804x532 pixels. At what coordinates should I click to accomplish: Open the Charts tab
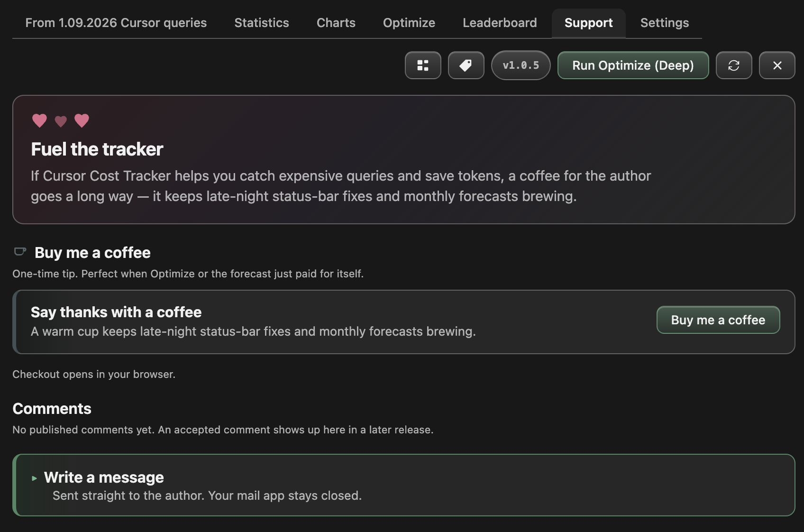point(336,23)
